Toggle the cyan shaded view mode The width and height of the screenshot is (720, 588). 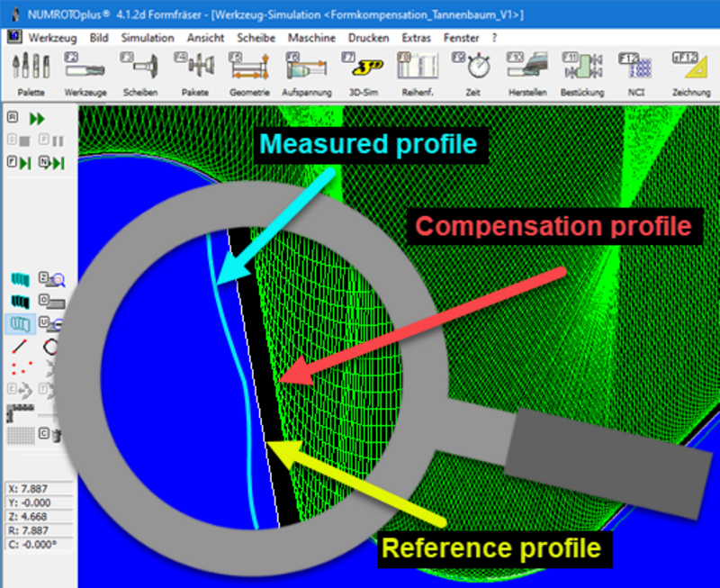point(19,278)
